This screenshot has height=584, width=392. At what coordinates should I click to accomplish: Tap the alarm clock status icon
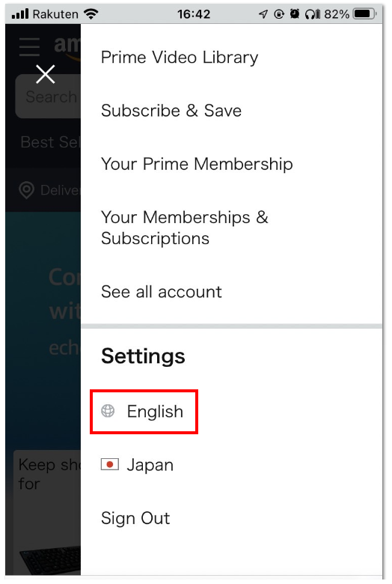[x=295, y=14]
